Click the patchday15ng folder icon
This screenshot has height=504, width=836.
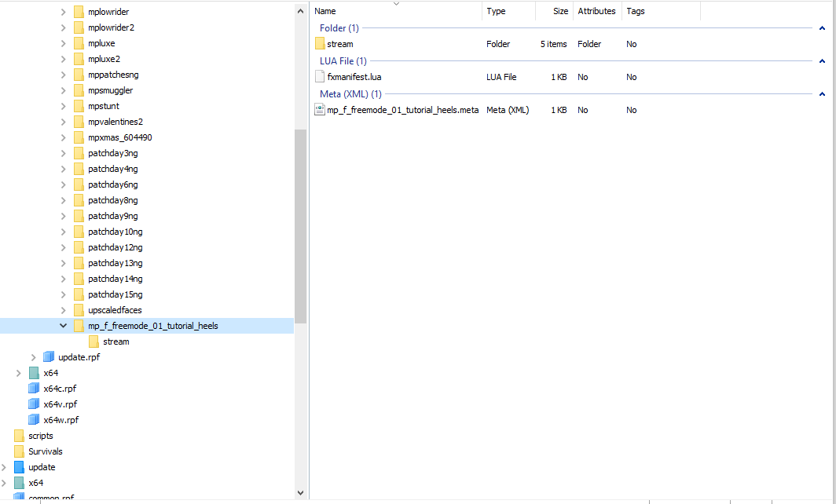[79, 294]
